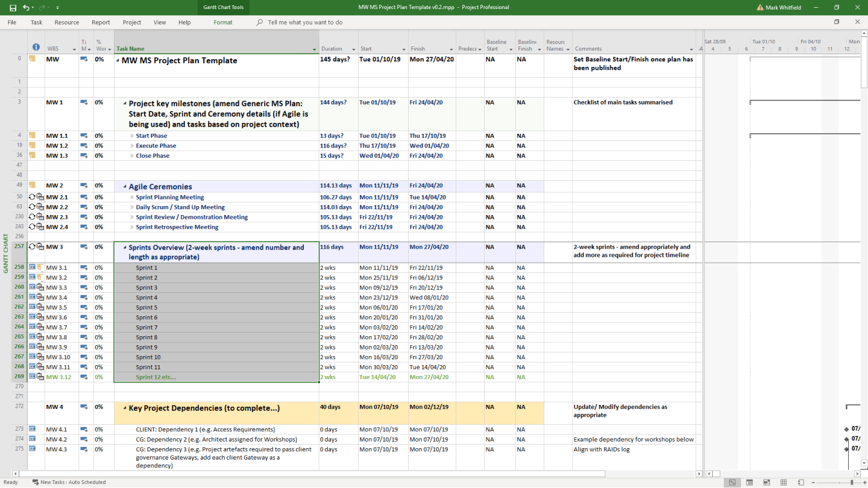Collapse the Agile Ceremonies task group
Screen dimensions: 868x488
[125, 185]
